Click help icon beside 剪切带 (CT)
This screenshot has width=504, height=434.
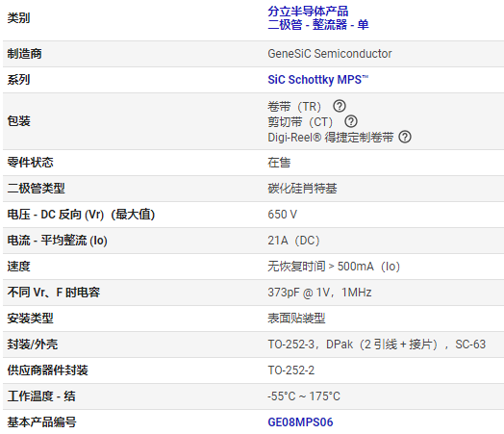click(351, 121)
